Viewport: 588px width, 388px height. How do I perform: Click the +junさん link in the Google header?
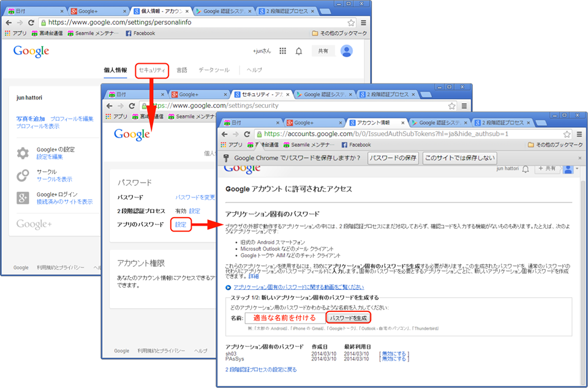pyautogui.click(x=262, y=51)
